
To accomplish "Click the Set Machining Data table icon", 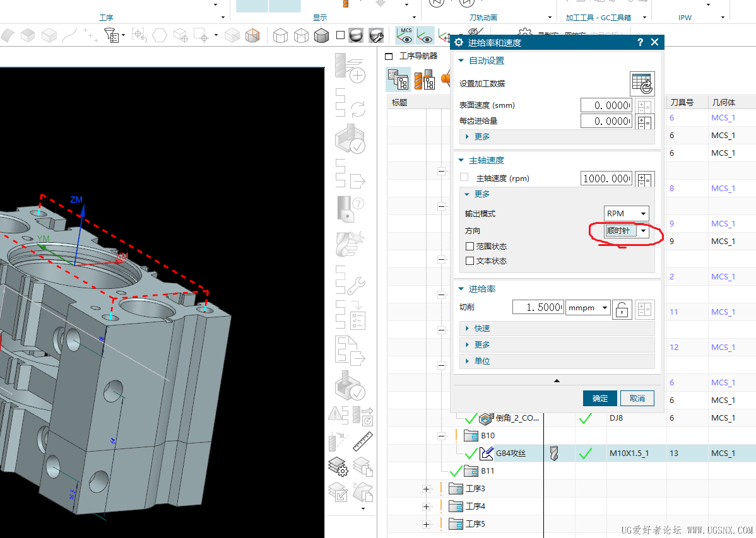I will (x=642, y=84).
